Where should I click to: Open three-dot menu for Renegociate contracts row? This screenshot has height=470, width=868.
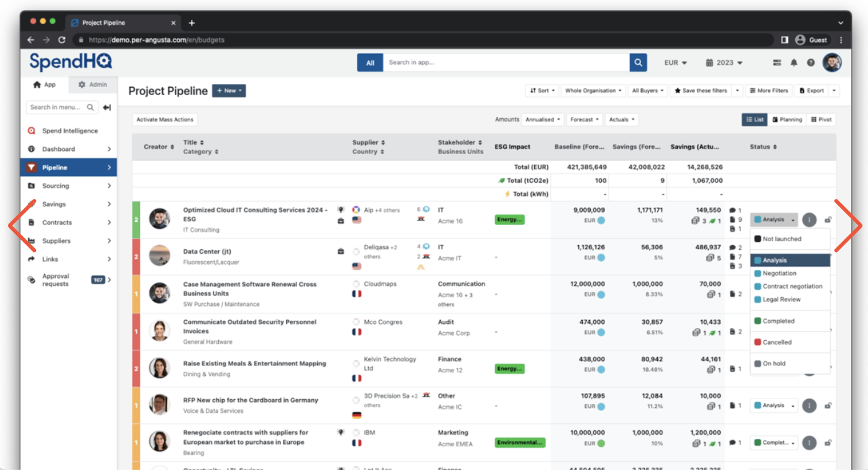[808, 443]
